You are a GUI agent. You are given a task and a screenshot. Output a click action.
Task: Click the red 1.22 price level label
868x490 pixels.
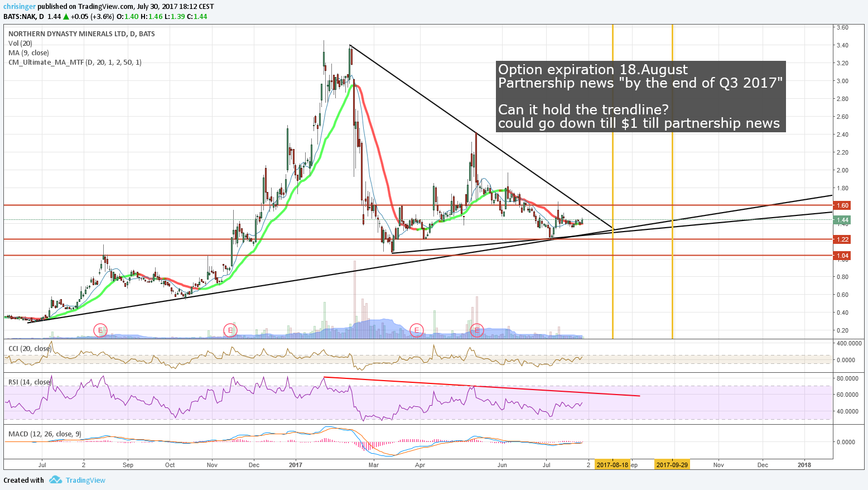click(x=842, y=239)
